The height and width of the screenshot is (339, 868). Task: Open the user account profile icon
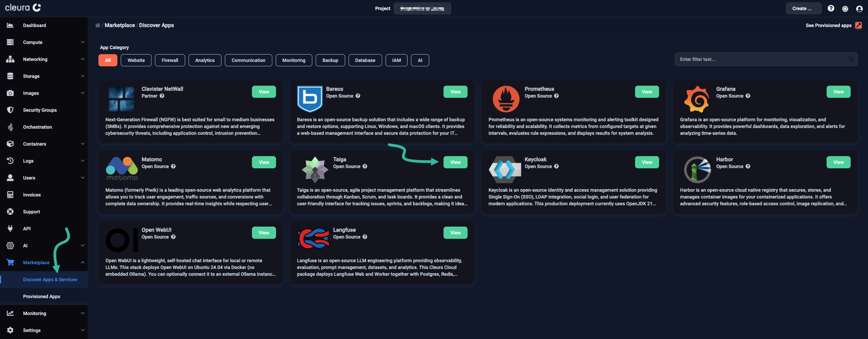[859, 9]
